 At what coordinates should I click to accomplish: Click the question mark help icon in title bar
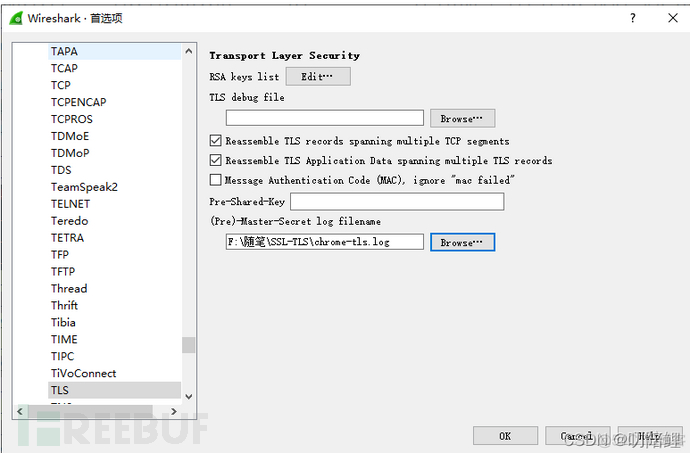[633, 18]
